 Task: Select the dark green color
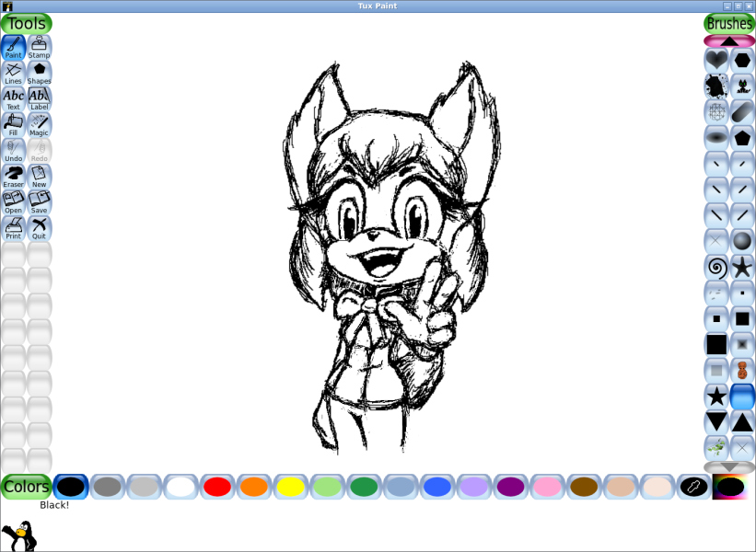364,487
